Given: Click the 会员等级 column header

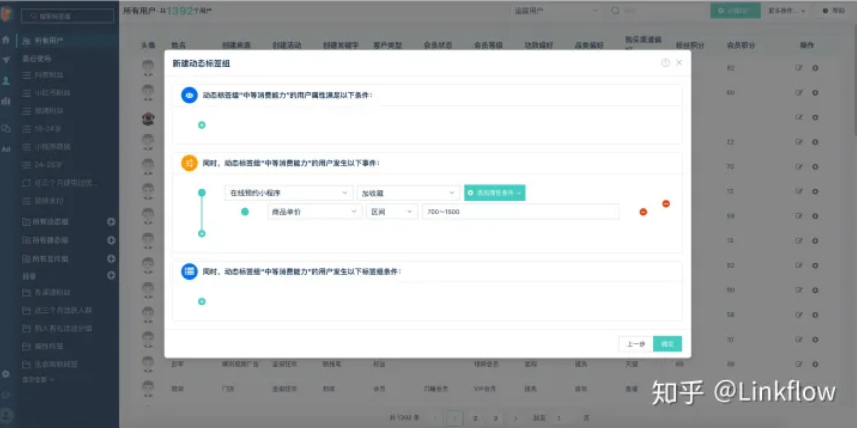Looking at the screenshot, I should 488,46.
